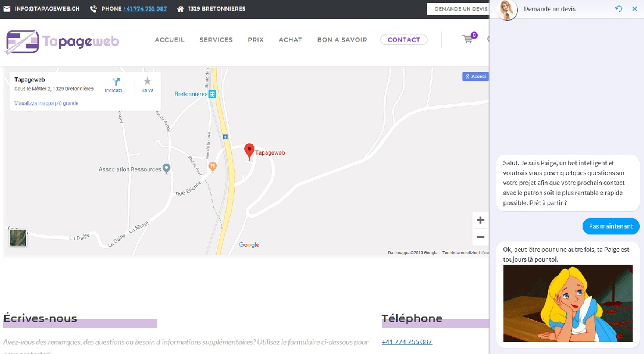Click the Rue Etienne street label on map

189,188
